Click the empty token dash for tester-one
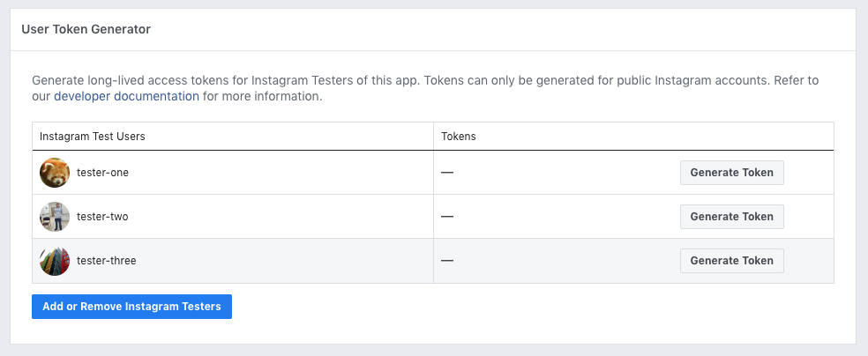Viewport: 868px width, 356px height. pos(447,173)
